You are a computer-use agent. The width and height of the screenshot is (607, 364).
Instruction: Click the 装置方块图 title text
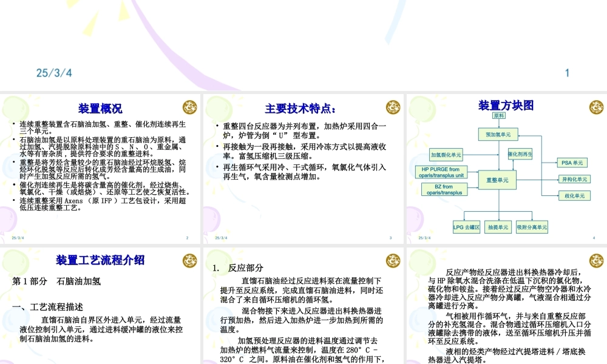tap(506, 105)
